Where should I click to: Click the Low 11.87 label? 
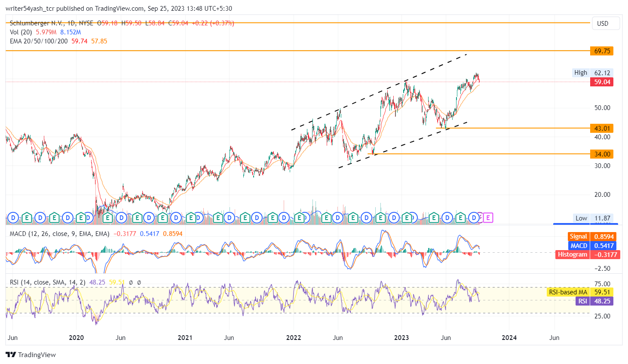click(593, 218)
